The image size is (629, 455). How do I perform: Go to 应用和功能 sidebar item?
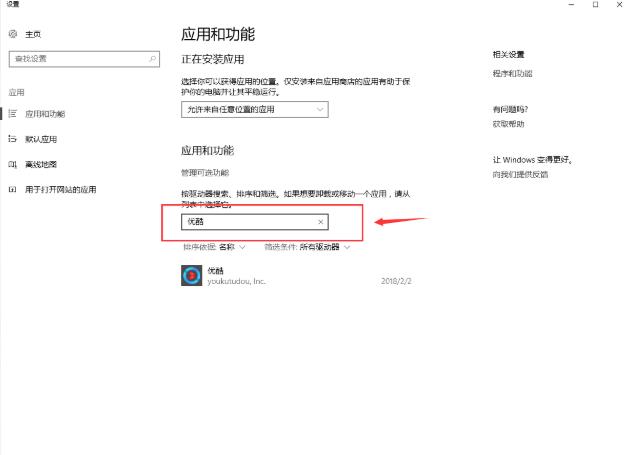45,114
